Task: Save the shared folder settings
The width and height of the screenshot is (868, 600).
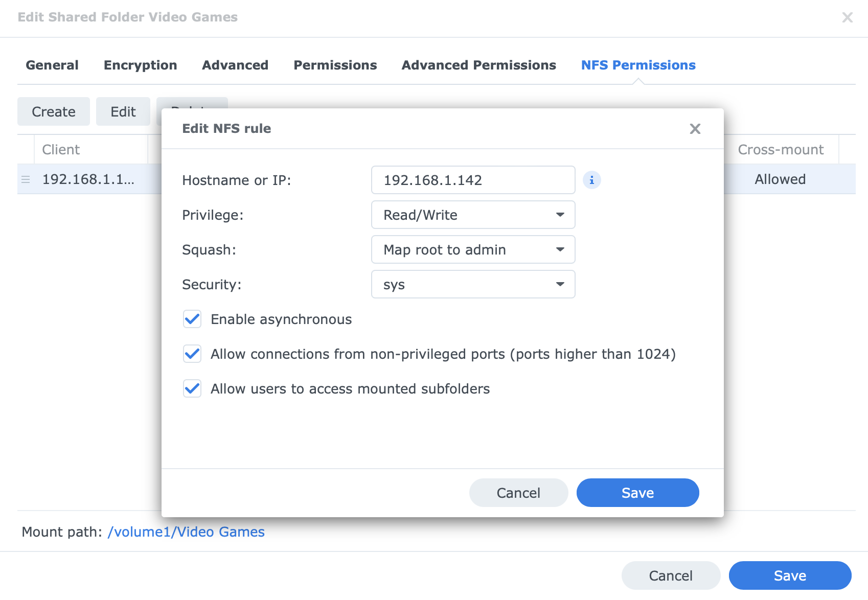Action: 790,575
